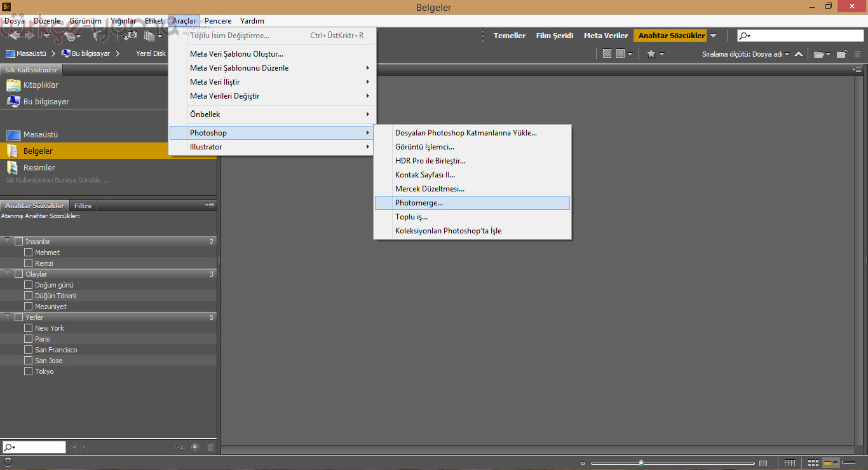This screenshot has height=470, width=868.
Task: Click the Bridge application icon in title bar
Action: 7,6
